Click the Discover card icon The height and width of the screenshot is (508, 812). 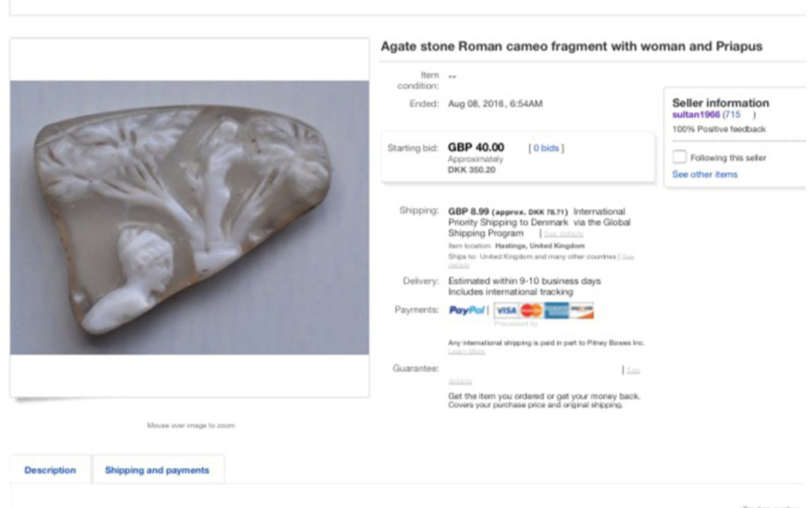coord(582,311)
